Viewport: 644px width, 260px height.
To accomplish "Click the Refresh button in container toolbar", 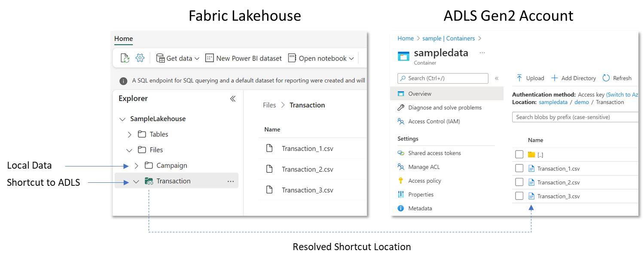I will point(617,78).
